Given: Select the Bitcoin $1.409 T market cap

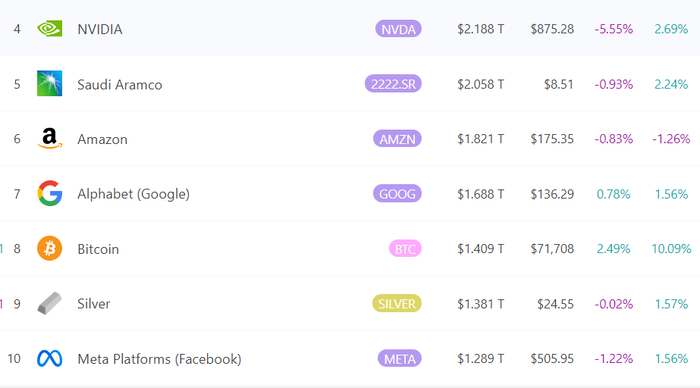Looking at the screenshot, I should pos(480,249).
